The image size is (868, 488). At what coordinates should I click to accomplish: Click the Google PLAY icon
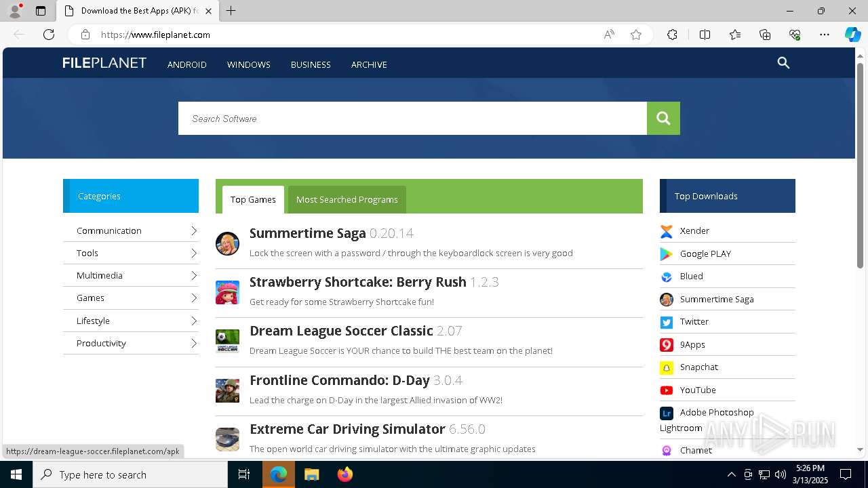pyautogui.click(x=667, y=254)
